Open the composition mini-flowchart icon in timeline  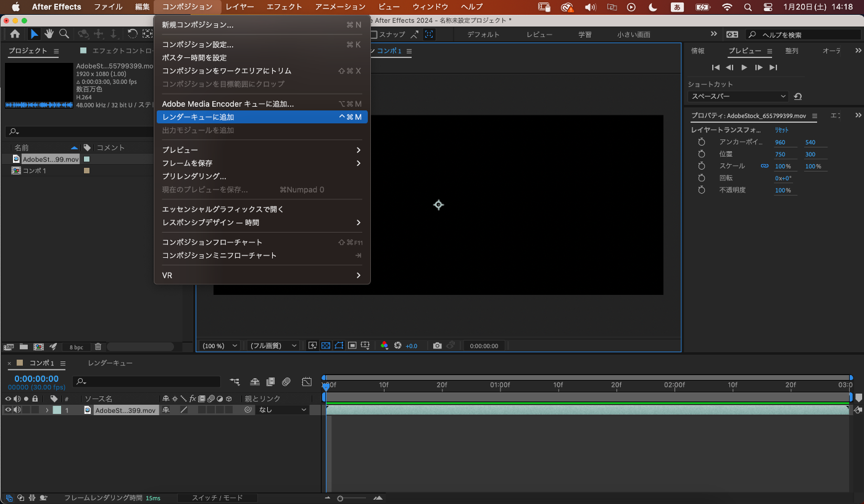tap(235, 382)
